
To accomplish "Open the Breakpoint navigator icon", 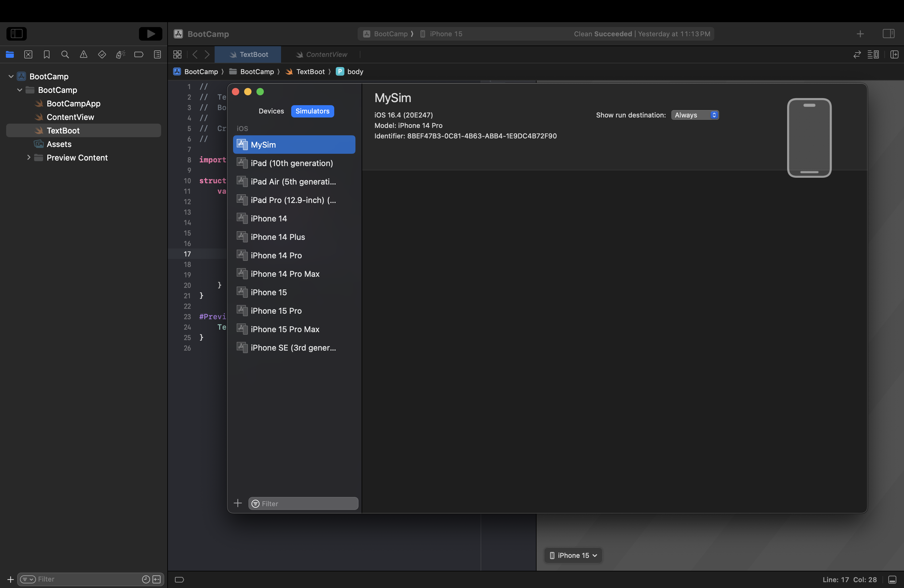I will [x=139, y=55].
